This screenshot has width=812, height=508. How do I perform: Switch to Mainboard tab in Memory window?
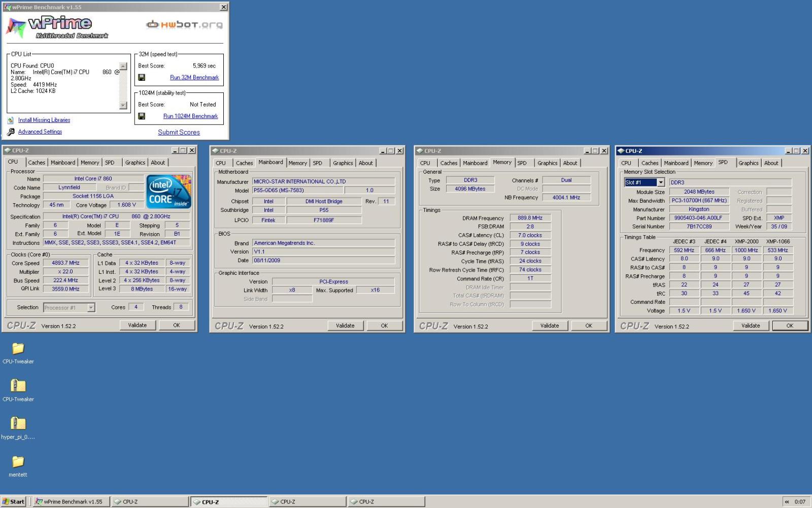(x=475, y=163)
